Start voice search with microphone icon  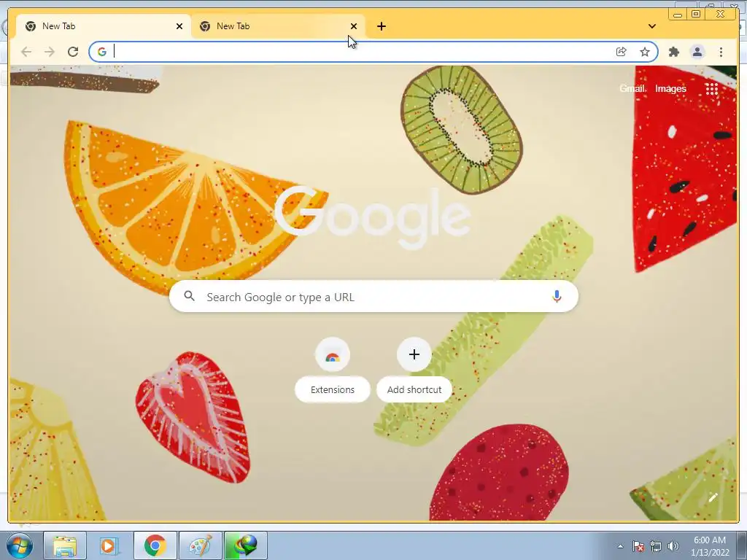557,296
